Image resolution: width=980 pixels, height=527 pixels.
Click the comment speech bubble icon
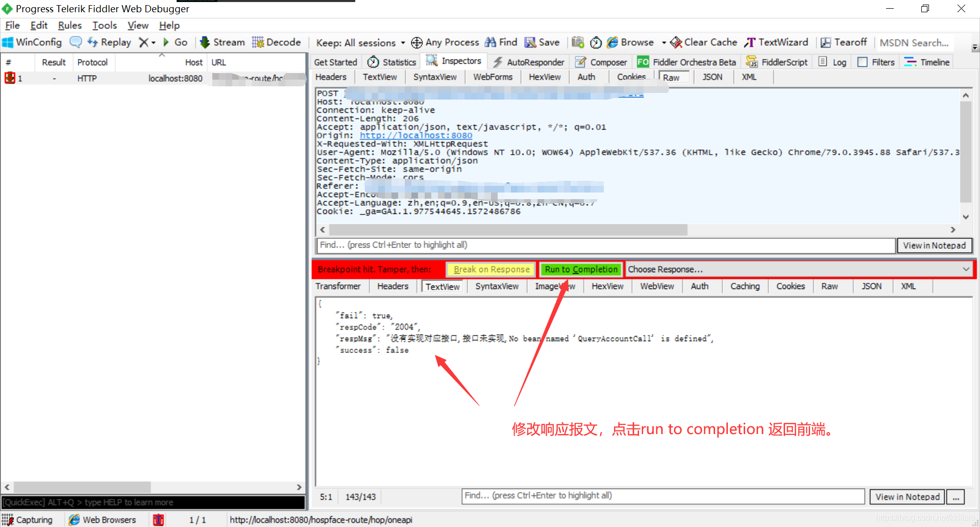pos(76,42)
